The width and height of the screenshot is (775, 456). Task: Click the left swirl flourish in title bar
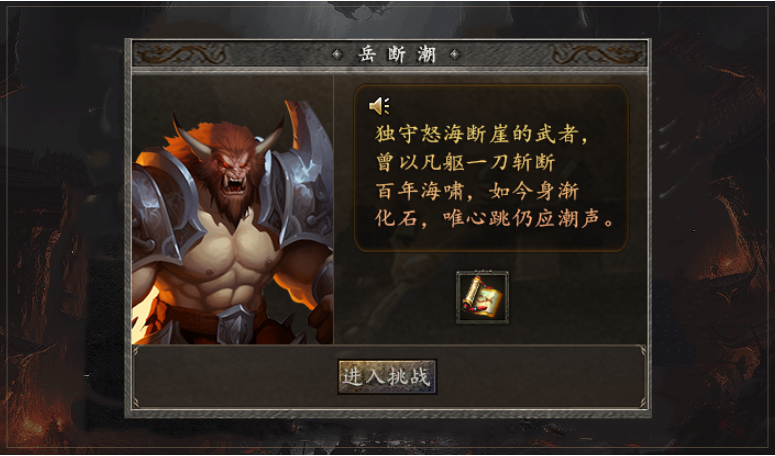pyautogui.click(x=181, y=54)
